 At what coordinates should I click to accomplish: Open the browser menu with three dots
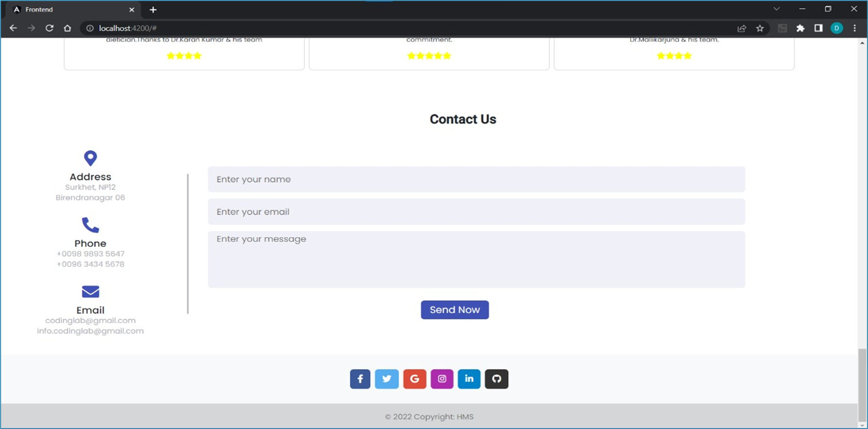854,28
